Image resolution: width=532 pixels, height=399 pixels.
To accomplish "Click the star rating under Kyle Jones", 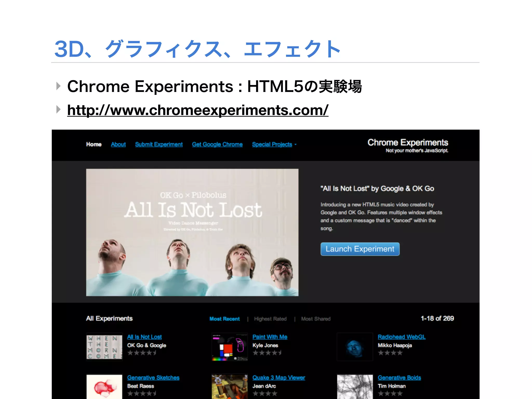I will click(267, 353).
